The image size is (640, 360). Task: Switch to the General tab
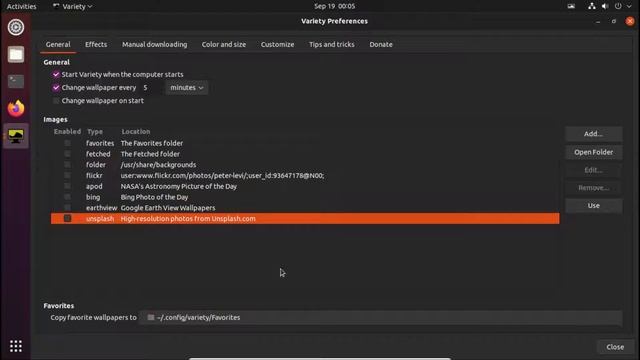tap(58, 44)
